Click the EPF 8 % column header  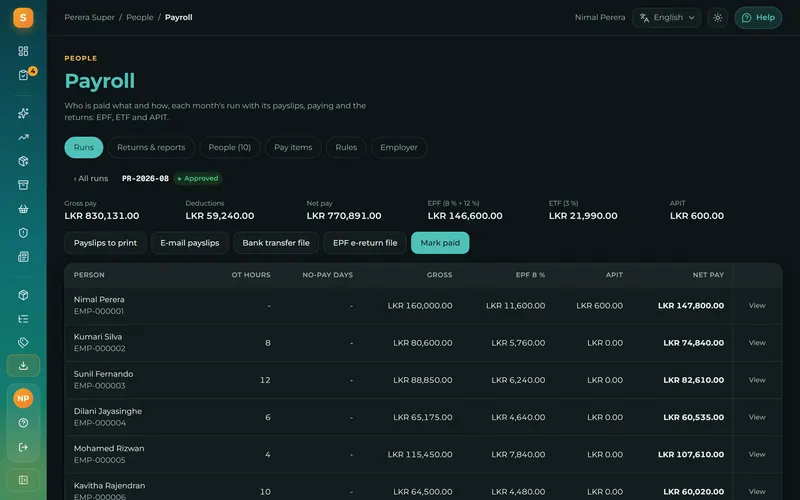coord(530,275)
